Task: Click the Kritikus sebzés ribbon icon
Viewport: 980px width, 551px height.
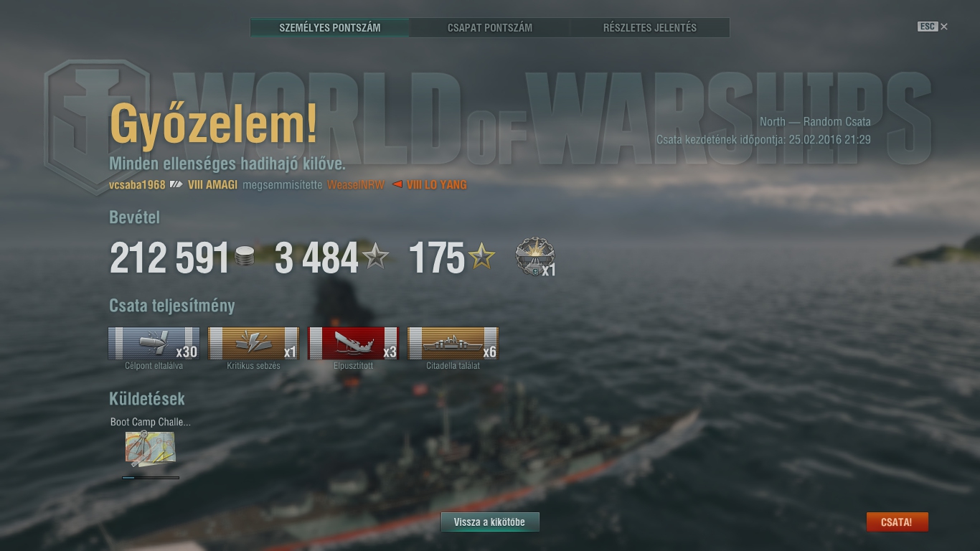Action: click(x=253, y=344)
